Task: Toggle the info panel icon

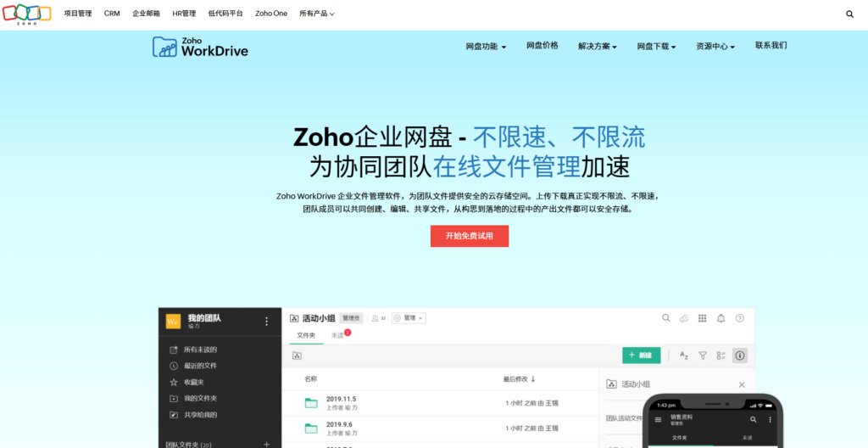Action: click(739, 356)
